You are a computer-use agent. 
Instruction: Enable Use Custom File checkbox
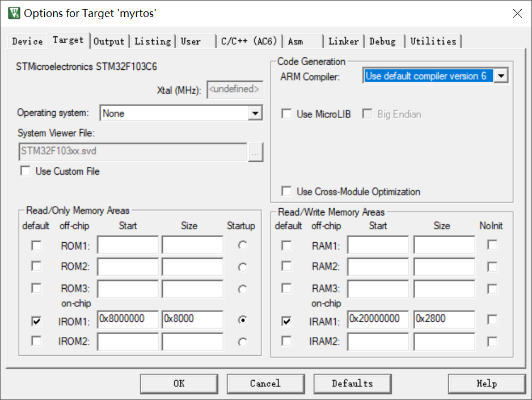point(26,171)
